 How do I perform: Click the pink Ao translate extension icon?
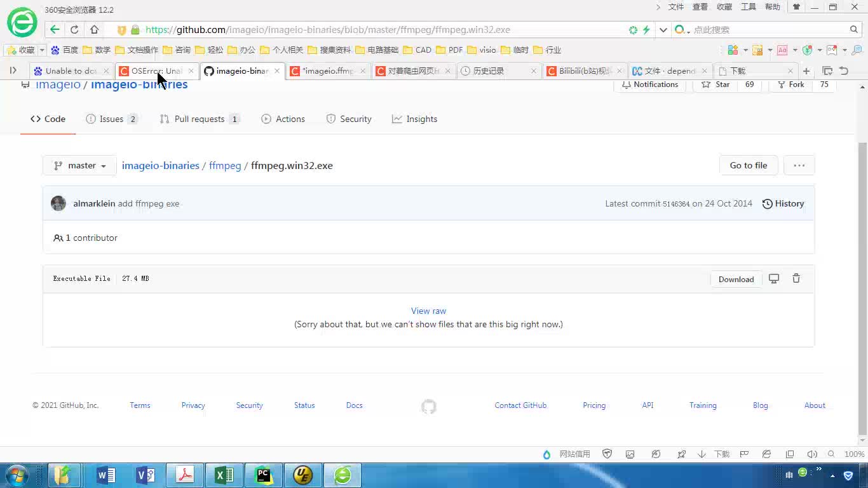click(x=782, y=50)
